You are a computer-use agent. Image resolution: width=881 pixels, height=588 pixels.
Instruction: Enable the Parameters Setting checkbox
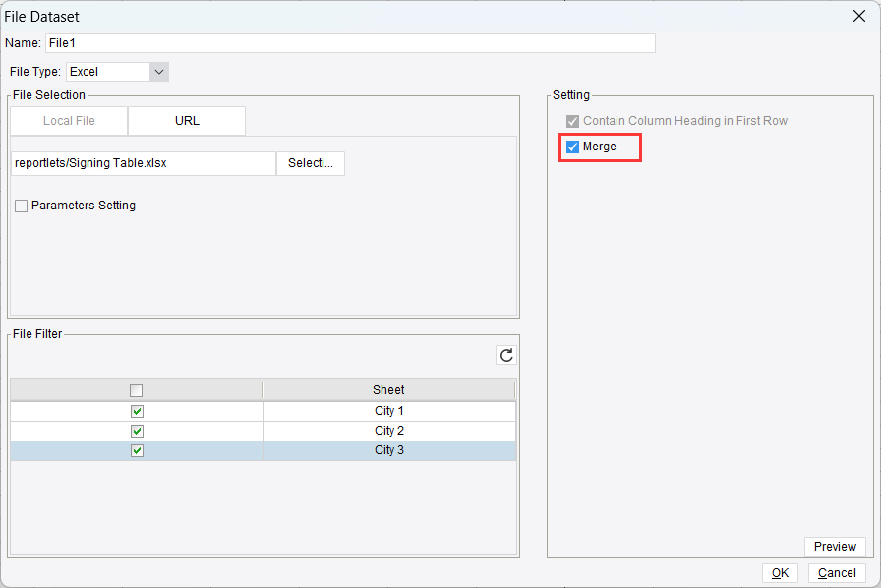pyautogui.click(x=22, y=206)
